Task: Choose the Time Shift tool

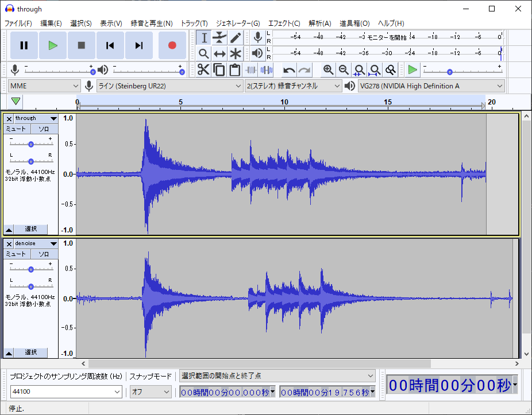Action: coord(219,54)
